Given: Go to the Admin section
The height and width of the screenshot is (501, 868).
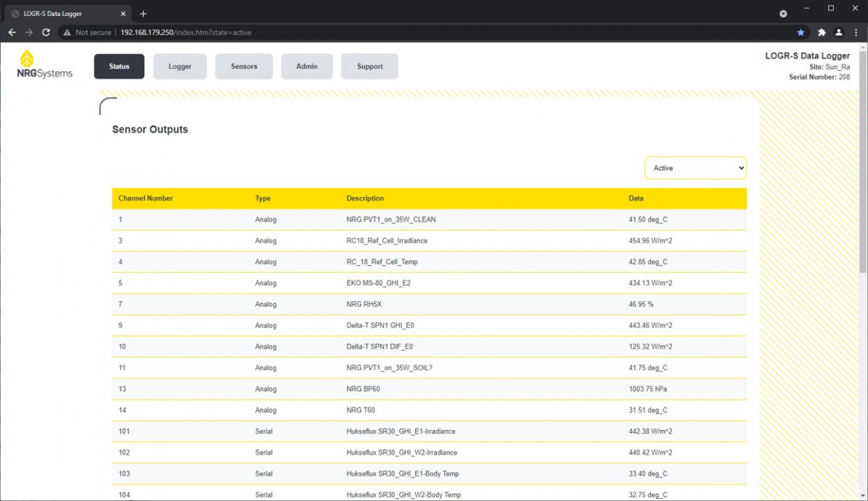Looking at the screenshot, I should [307, 67].
